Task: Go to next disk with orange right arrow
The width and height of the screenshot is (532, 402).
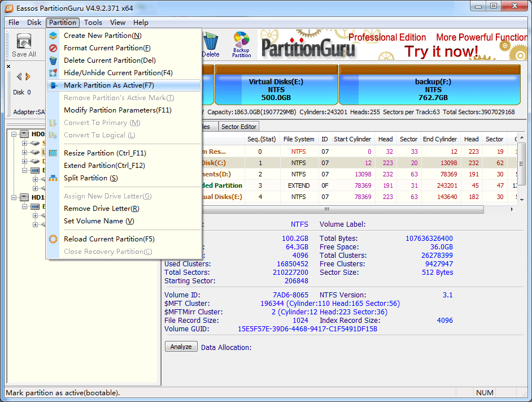Action: (x=28, y=76)
